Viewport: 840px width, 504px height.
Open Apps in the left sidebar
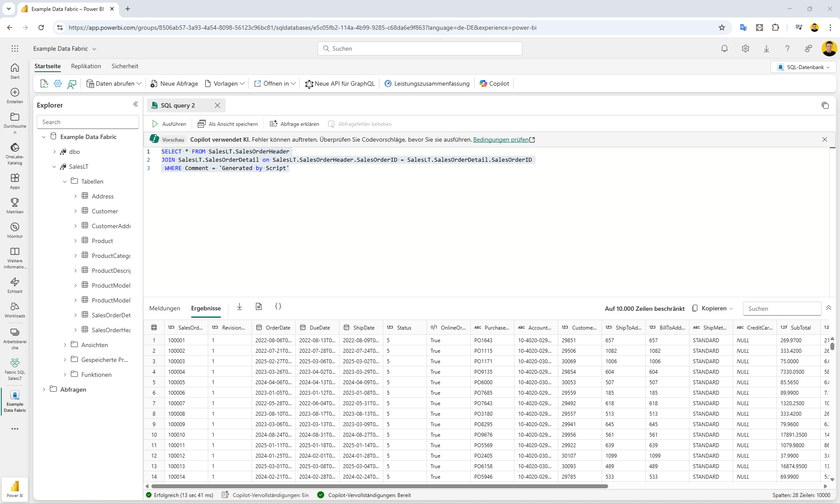15,181
